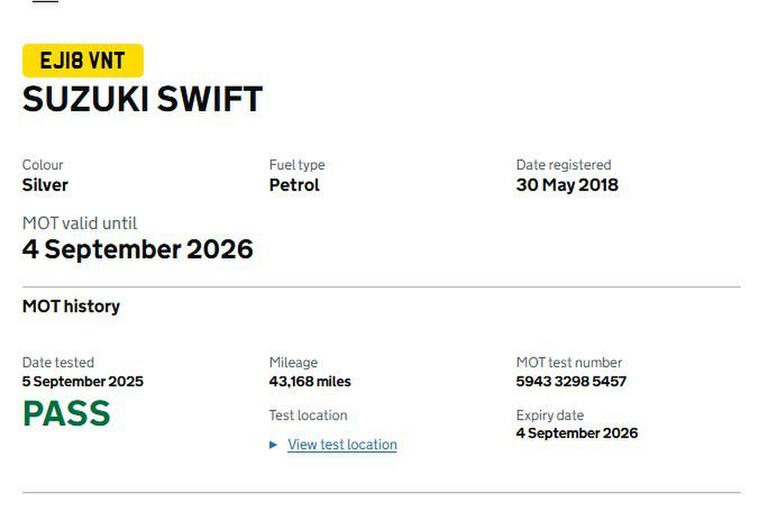The width and height of the screenshot is (759, 511).
Task: Click the date under Expiry date
Action: tap(576, 433)
